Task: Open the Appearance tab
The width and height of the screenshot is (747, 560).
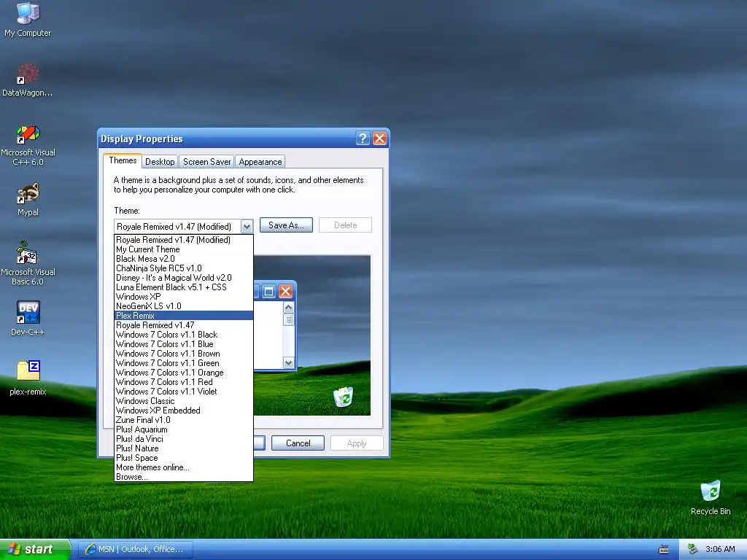Action: [260, 161]
